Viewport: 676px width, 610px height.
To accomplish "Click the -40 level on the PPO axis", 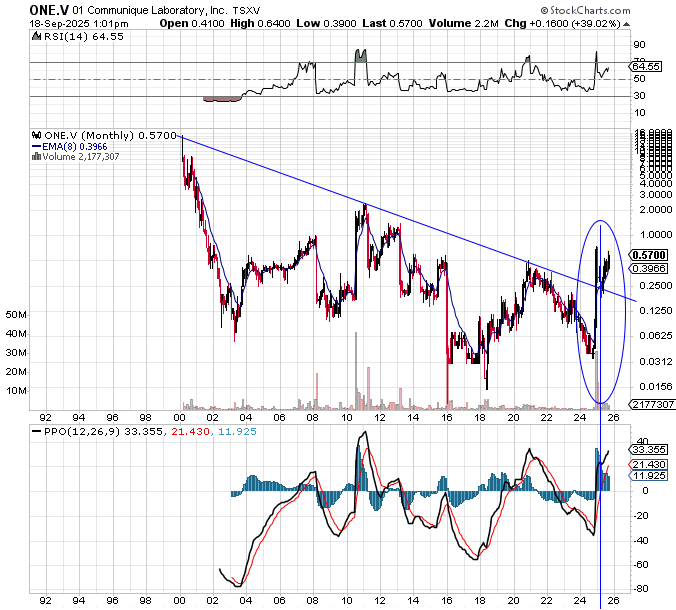I will coord(640,540).
